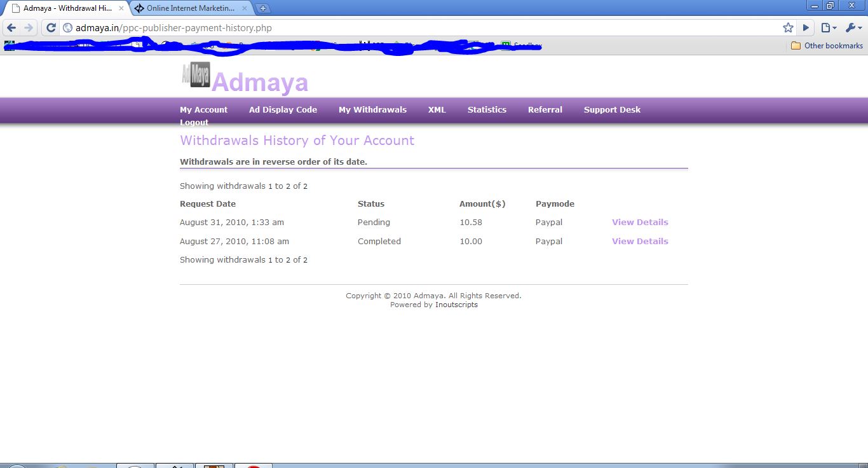
Task: Click the AdMaya logo image
Action: click(x=196, y=75)
